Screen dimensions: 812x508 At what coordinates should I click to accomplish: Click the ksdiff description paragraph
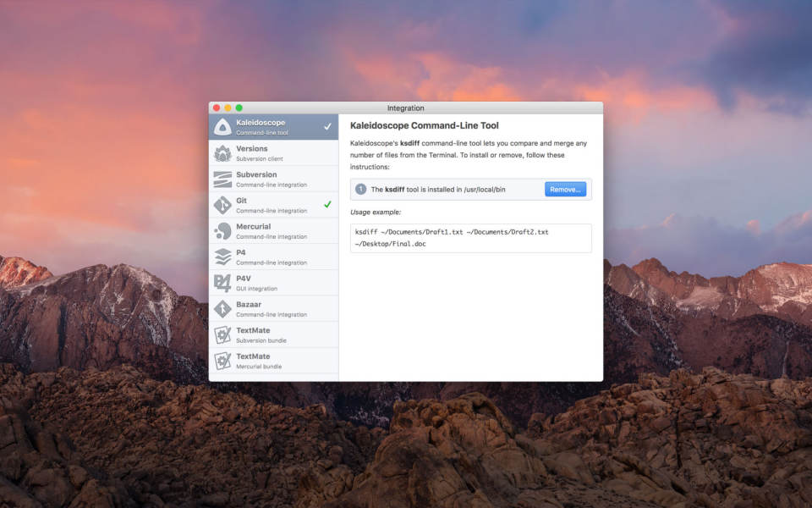[469, 155]
